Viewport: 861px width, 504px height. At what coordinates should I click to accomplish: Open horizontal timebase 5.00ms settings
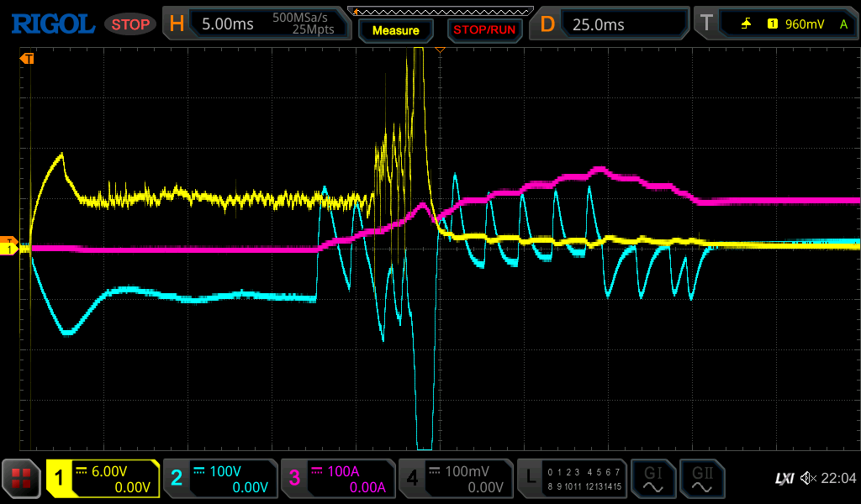point(255,24)
